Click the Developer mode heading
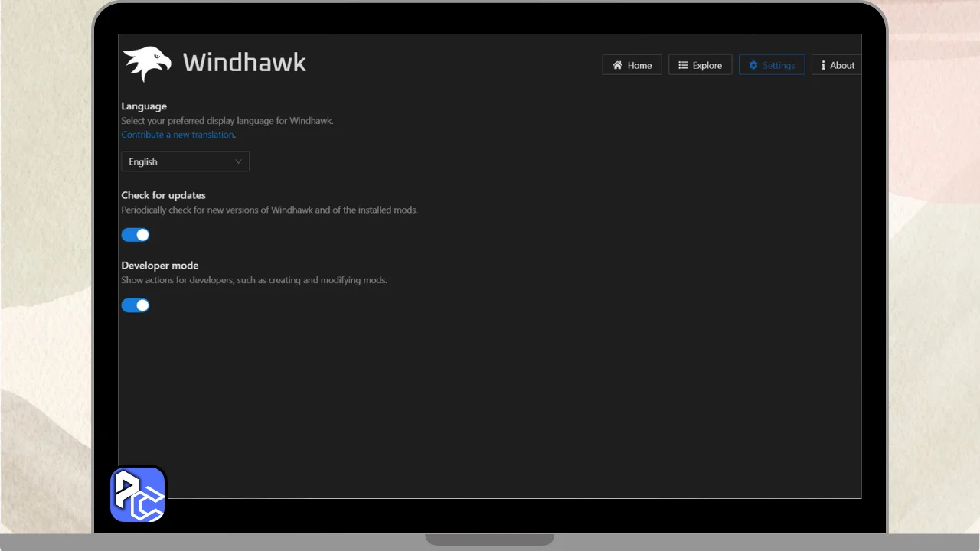The height and width of the screenshot is (551, 980). click(160, 266)
